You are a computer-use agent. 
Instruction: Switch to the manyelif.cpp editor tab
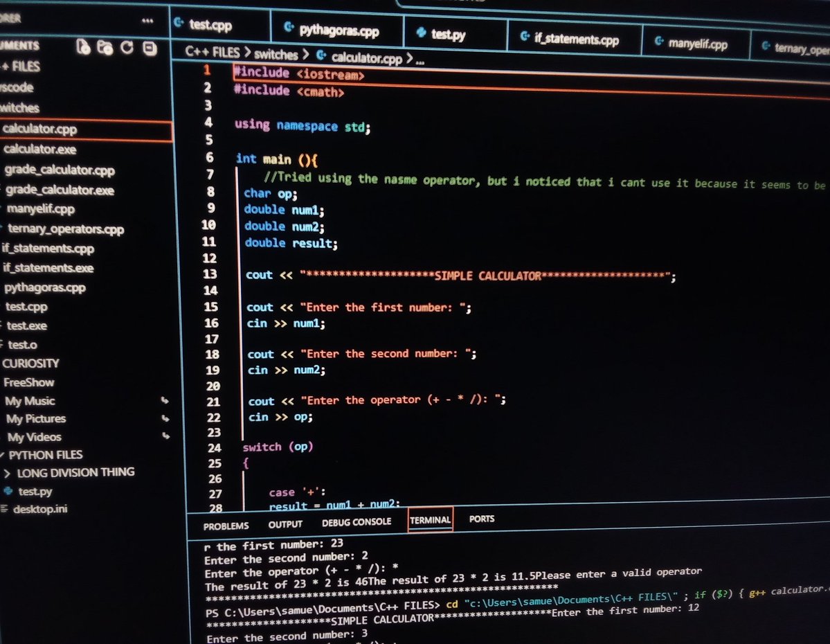697,44
